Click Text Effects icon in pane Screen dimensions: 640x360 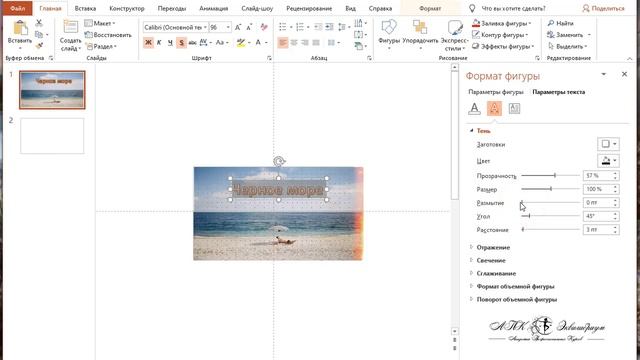(x=494, y=108)
